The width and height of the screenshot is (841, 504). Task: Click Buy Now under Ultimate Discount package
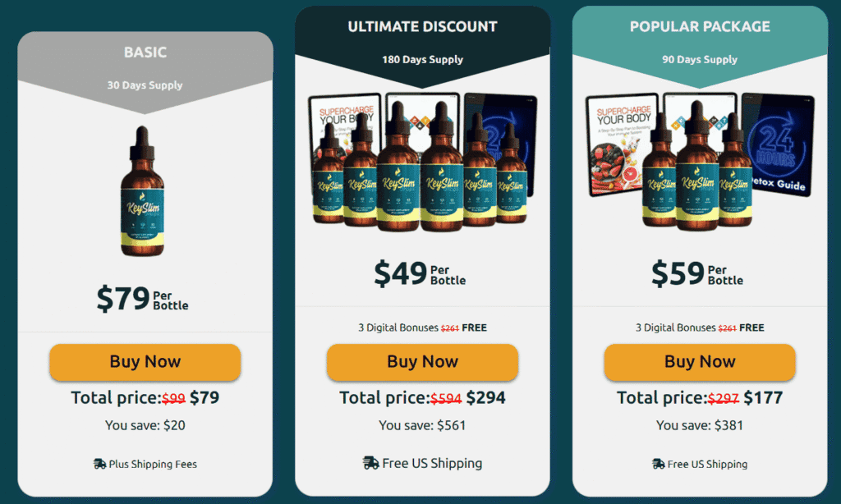tap(422, 363)
